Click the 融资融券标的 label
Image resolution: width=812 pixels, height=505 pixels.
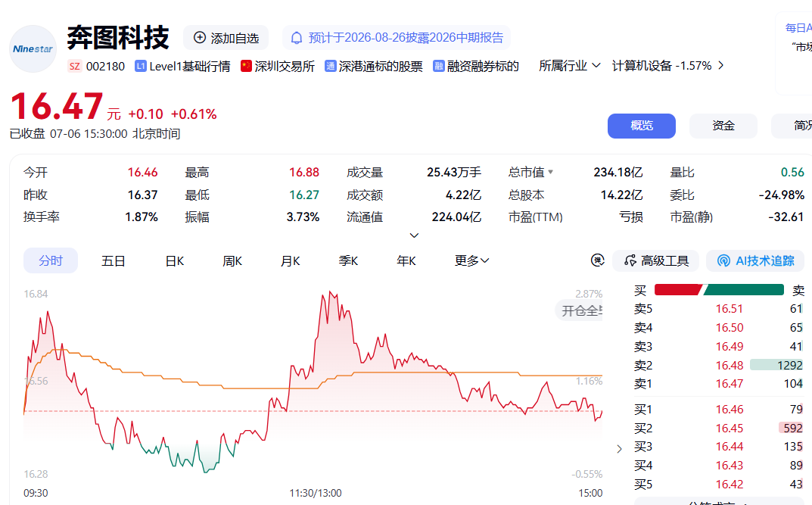(x=483, y=67)
